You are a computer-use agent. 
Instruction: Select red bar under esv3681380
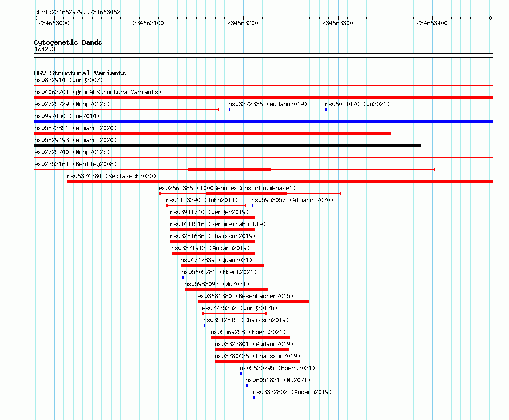tap(253, 302)
